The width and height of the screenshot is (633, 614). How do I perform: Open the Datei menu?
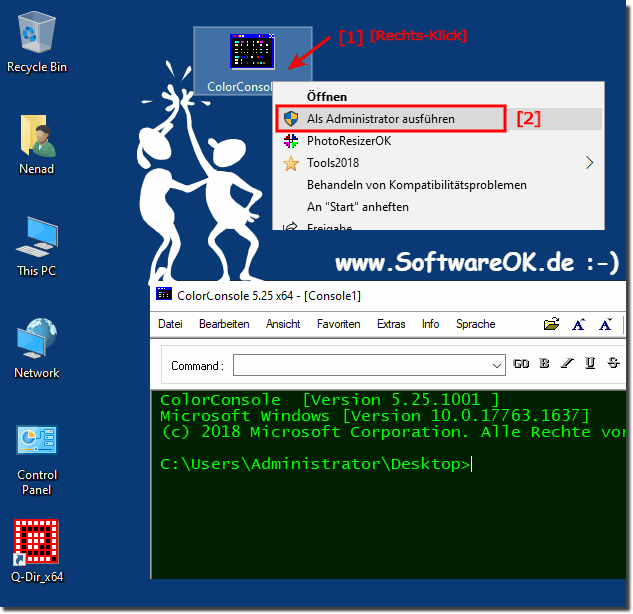coord(170,324)
